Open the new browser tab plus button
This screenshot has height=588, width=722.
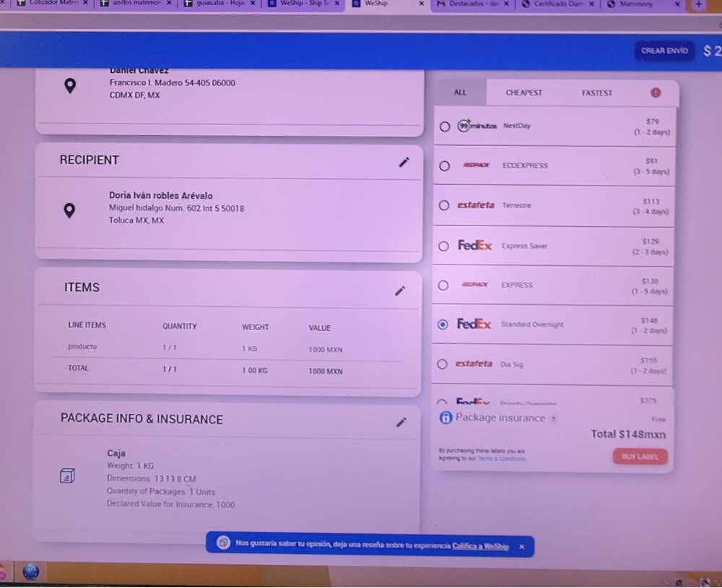697,4
